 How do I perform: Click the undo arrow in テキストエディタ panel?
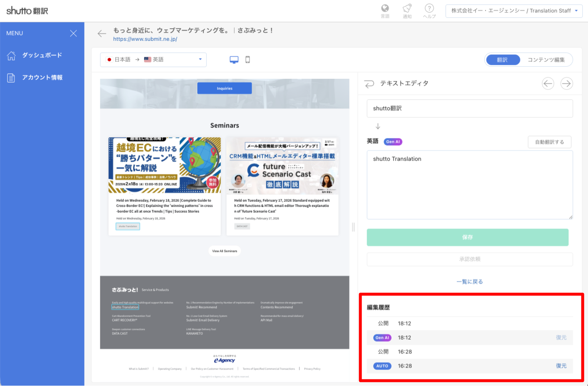click(x=369, y=84)
